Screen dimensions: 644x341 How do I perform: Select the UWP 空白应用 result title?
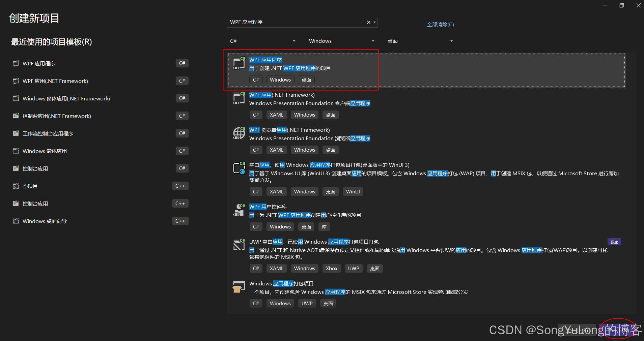314,242
